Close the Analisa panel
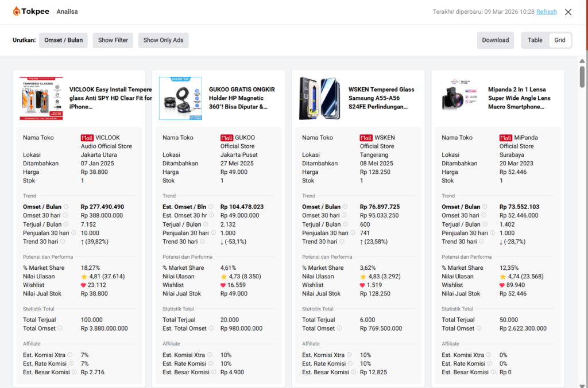This screenshot has height=388, width=588. coord(568,12)
